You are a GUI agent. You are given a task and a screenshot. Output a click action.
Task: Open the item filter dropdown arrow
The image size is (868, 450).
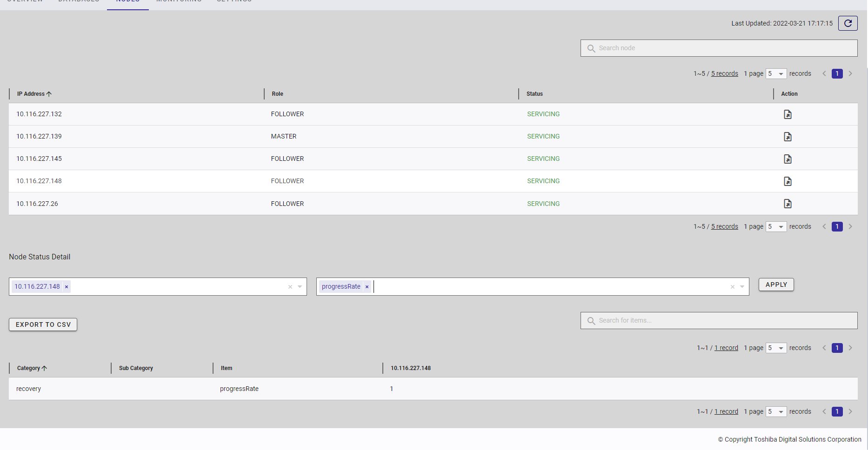point(742,287)
